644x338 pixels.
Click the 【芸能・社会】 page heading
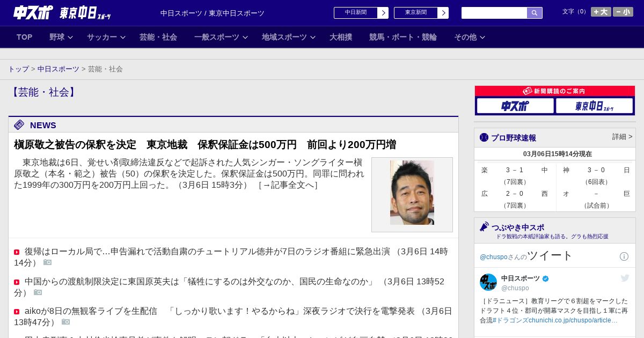coord(43,92)
